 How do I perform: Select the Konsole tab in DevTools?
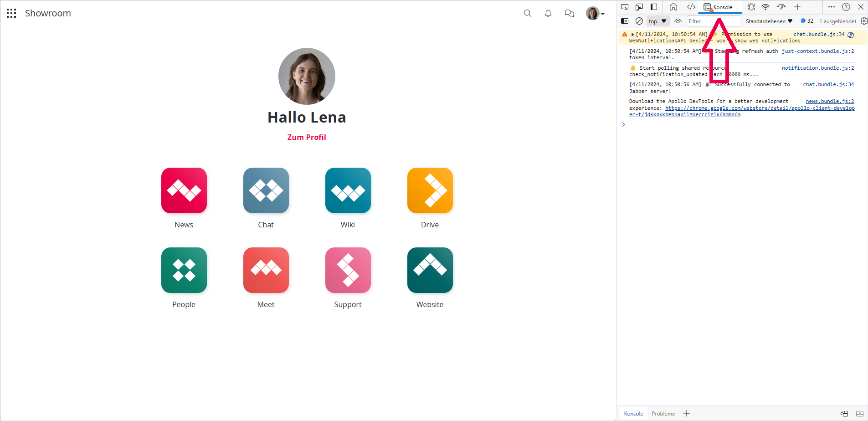pyautogui.click(x=719, y=7)
